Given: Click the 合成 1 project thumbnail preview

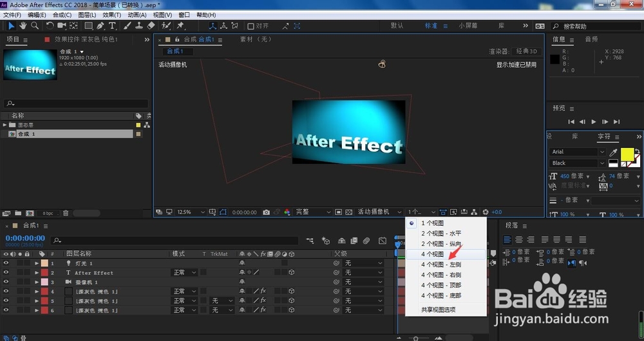Looking at the screenshot, I should (x=30, y=64).
